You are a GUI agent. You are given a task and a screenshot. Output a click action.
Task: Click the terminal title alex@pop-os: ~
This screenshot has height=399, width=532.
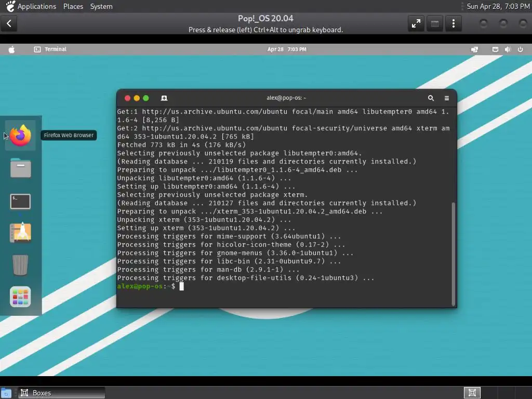(x=286, y=98)
